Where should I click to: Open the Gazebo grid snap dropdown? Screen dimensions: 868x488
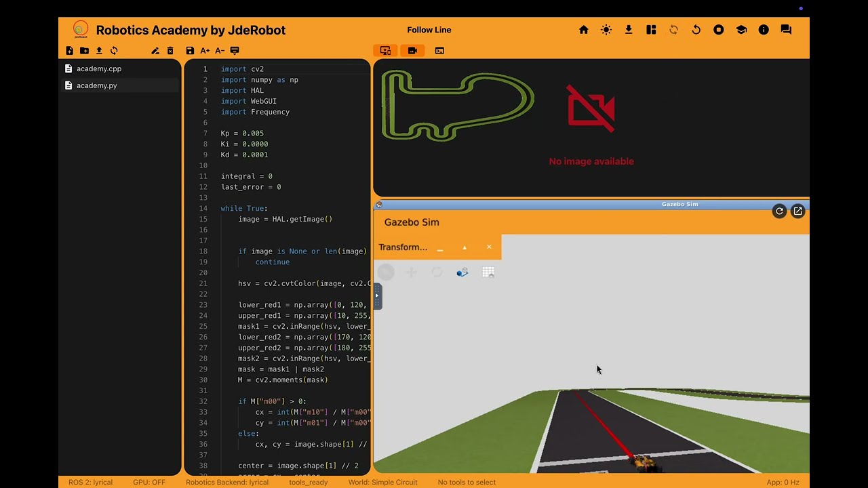coord(488,272)
